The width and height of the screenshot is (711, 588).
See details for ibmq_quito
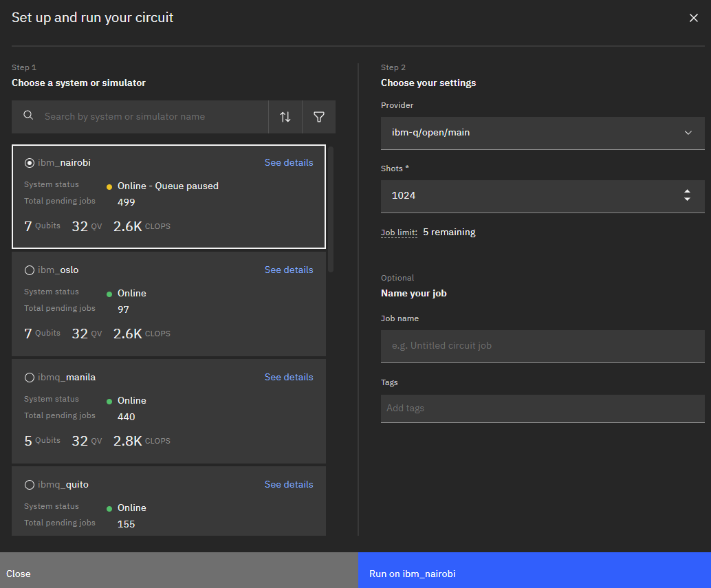(x=289, y=484)
